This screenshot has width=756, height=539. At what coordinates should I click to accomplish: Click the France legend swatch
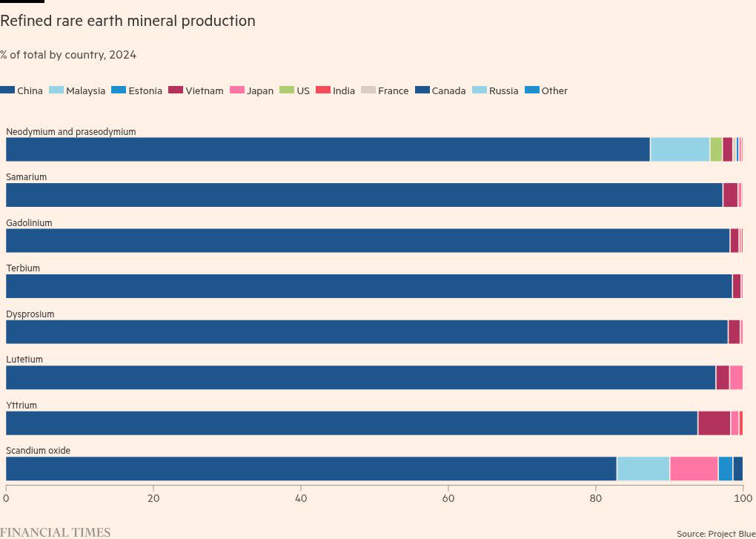pyautogui.click(x=368, y=90)
